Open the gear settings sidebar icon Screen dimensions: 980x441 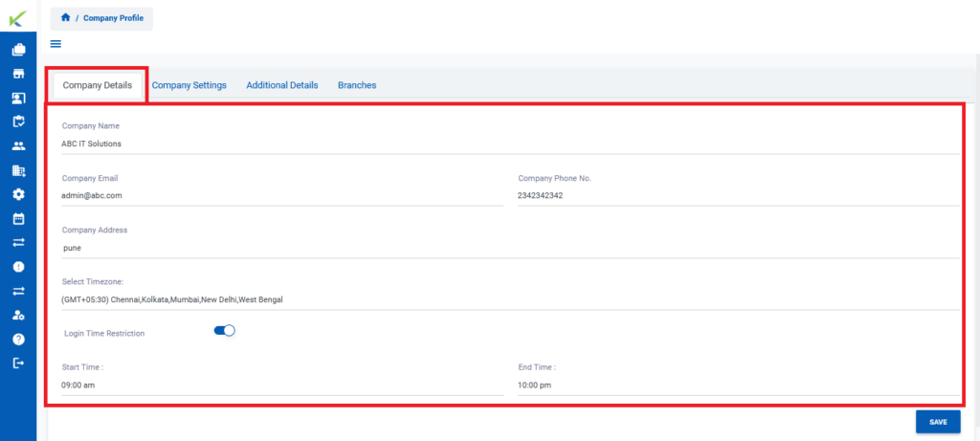pos(19,194)
